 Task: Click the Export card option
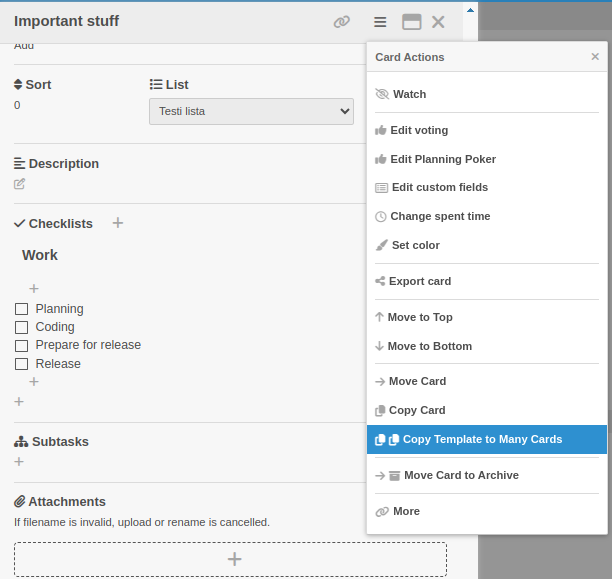click(419, 281)
